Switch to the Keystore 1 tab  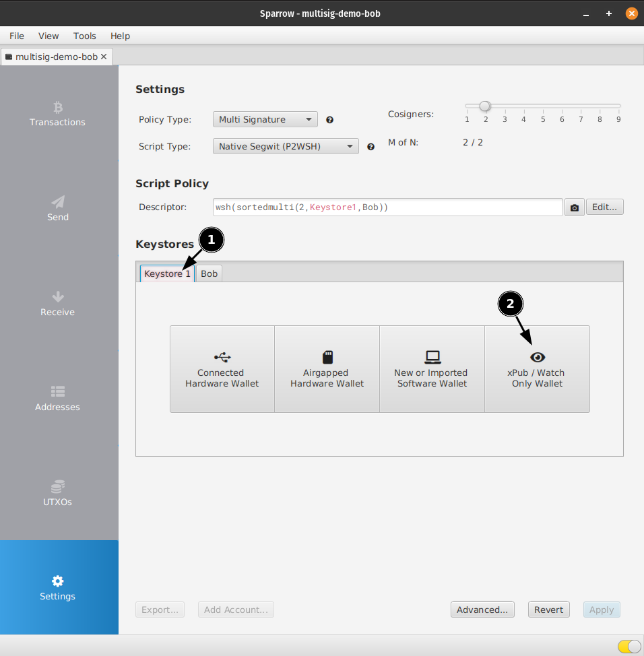(x=167, y=273)
